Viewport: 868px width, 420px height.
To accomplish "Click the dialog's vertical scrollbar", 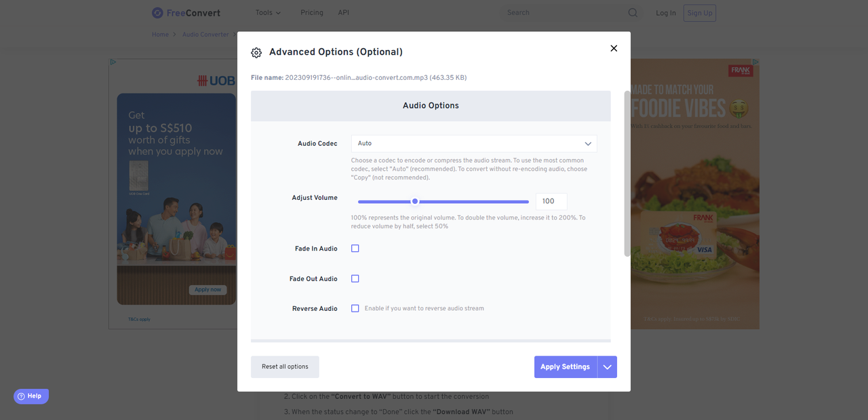I will [x=627, y=173].
